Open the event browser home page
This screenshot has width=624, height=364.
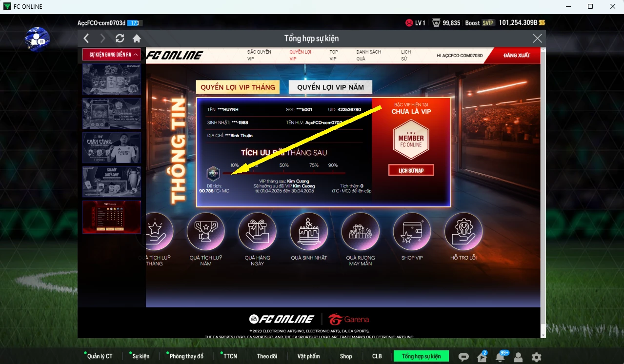point(137,39)
